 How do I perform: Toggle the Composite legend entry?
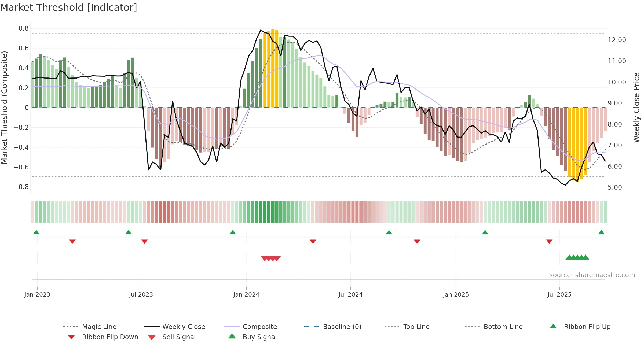pos(250,327)
